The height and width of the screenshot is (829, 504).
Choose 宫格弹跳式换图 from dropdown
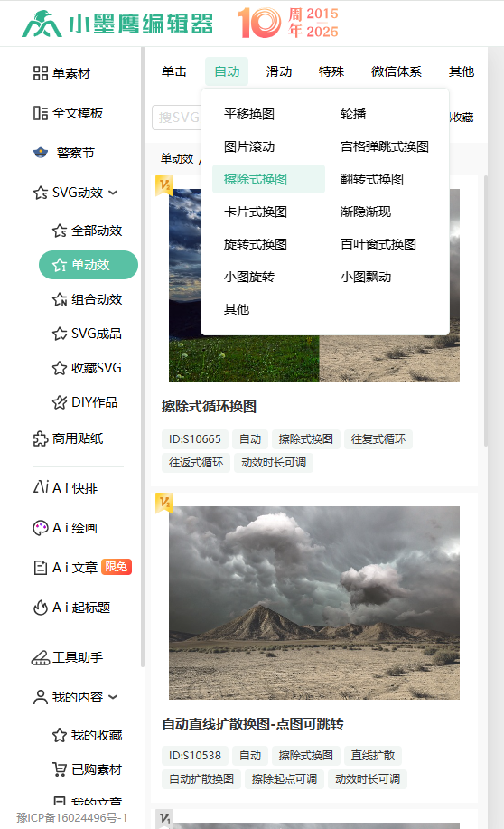point(385,146)
